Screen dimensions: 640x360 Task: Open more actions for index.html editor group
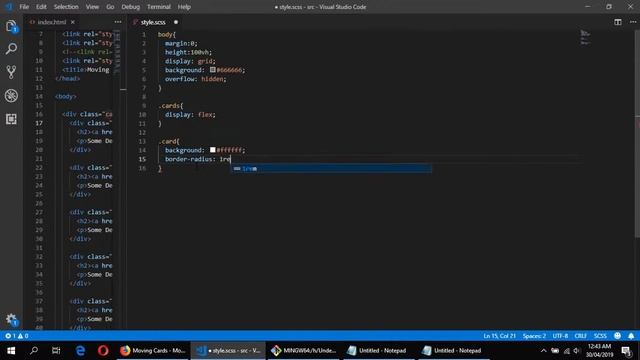pos(118,22)
